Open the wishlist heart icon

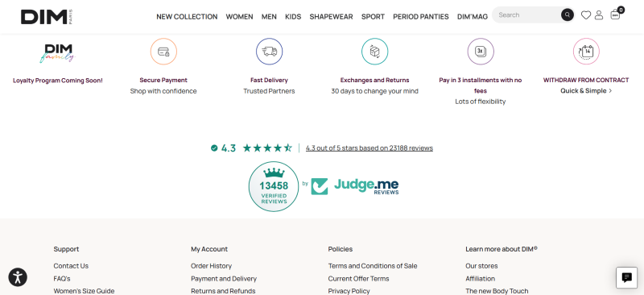coord(586,15)
